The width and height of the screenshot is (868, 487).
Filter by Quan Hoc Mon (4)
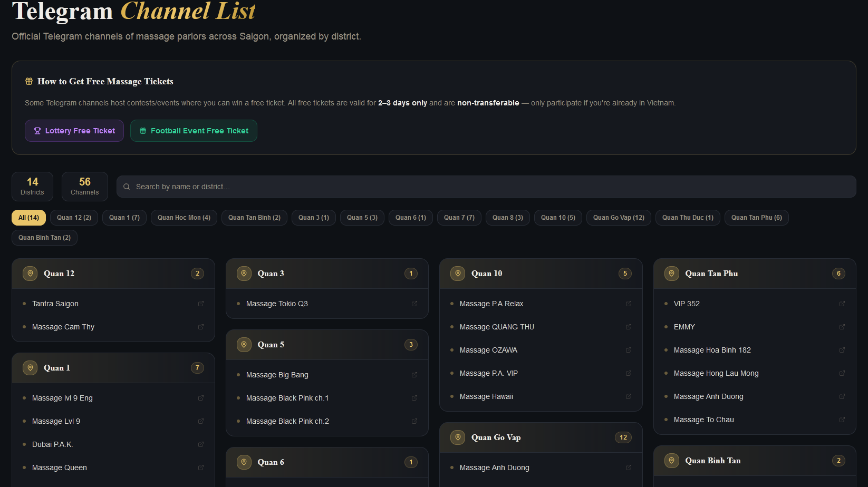(x=184, y=218)
